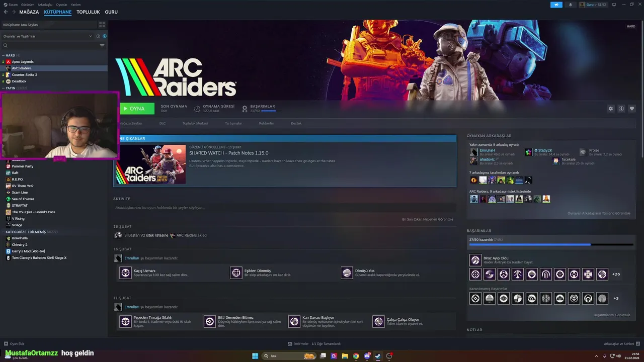
Task: Open advanced filter options icon
Action: click(102, 46)
